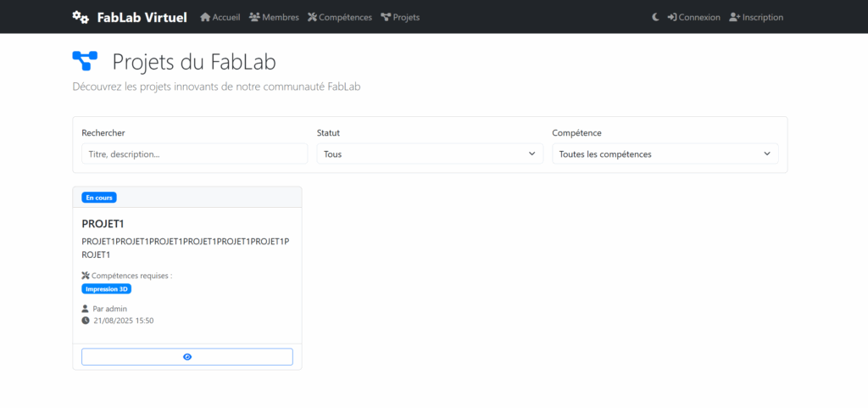
Task: Open the Compétences navigation item
Action: (340, 17)
